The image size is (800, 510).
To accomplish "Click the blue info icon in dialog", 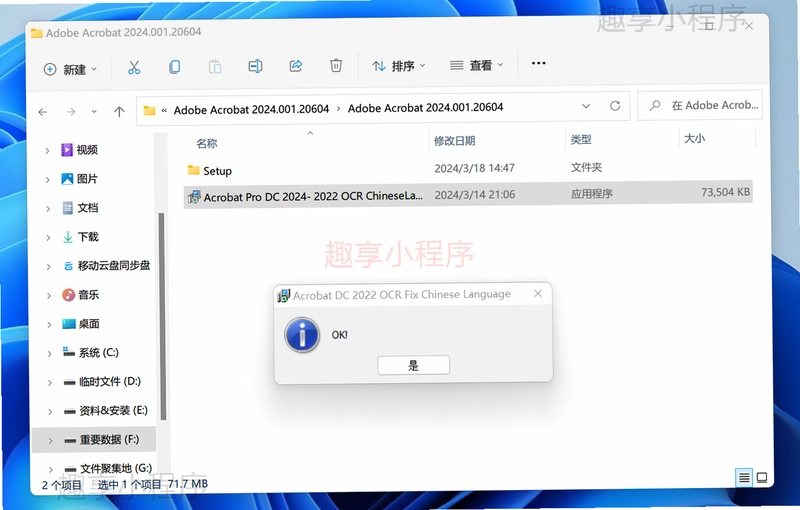I will coord(302,335).
